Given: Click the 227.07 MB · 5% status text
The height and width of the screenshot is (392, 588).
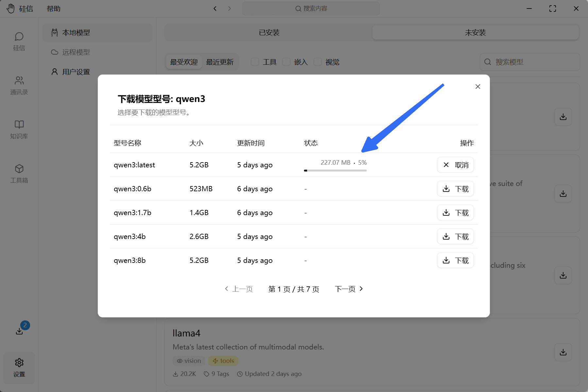Looking at the screenshot, I should click(x=344, y=162).
